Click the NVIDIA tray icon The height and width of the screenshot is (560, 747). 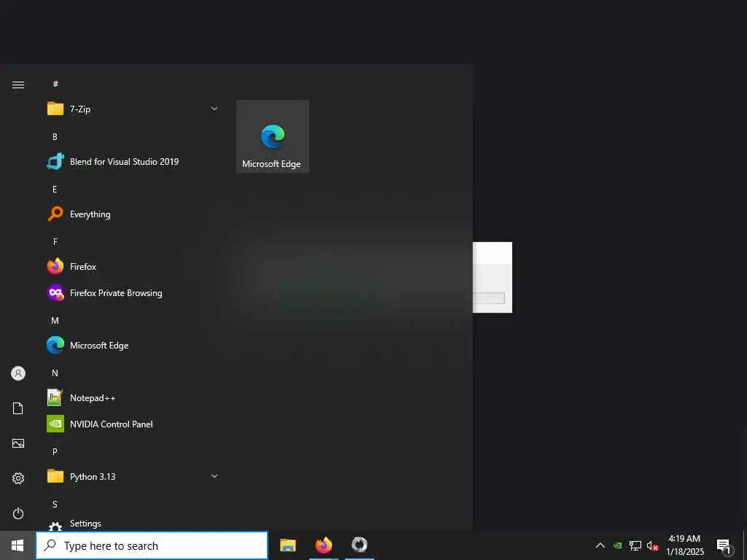pos(617,545)
